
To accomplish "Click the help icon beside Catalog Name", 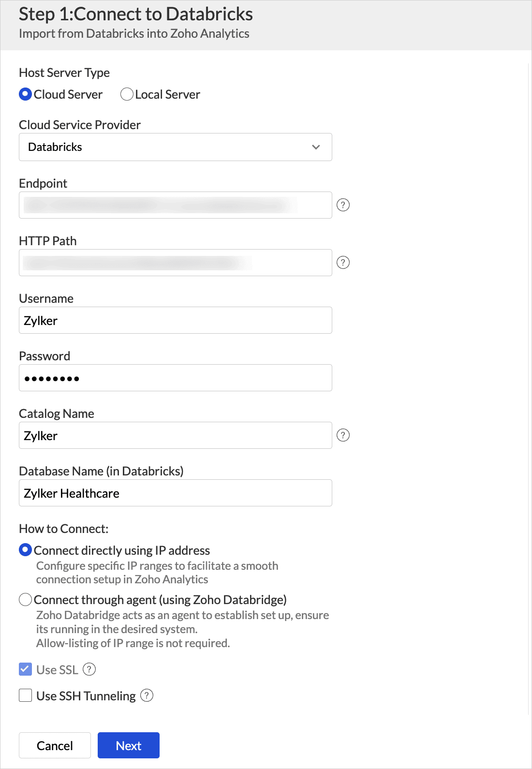I will (x=343, y=435).
